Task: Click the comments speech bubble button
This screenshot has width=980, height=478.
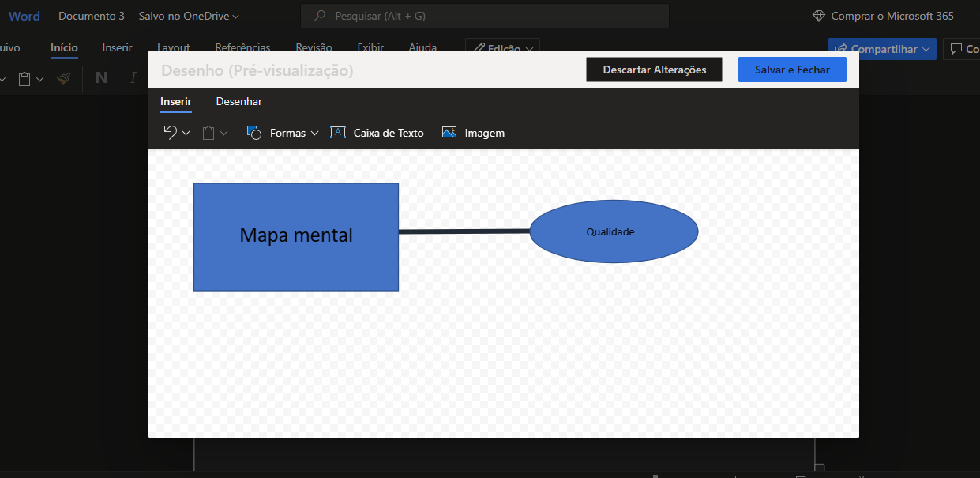Action: [961, 49]
